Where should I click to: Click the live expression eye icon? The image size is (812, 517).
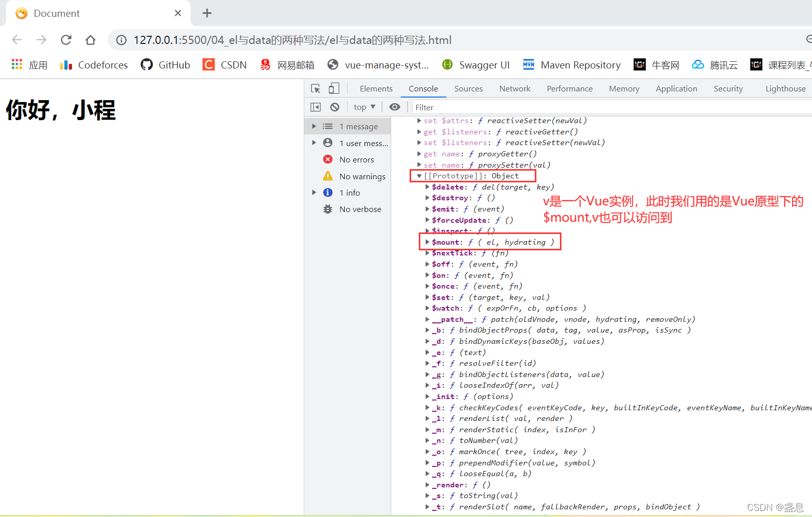[395, 107]
